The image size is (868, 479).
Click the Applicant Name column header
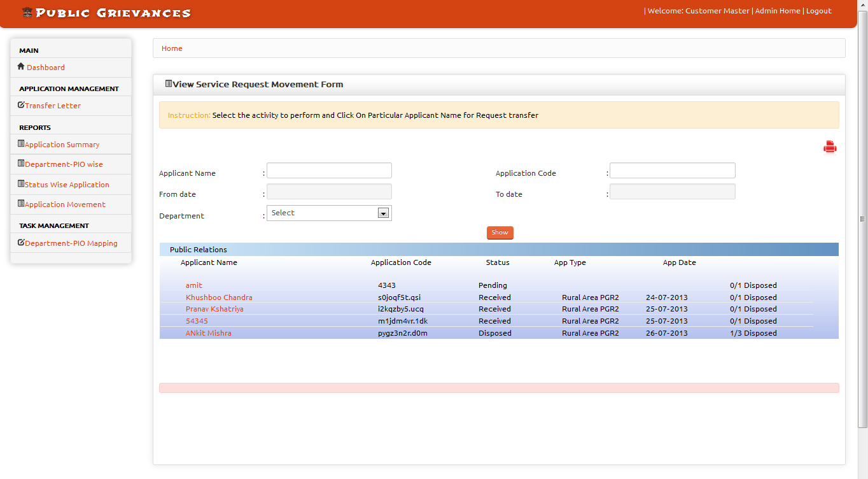click(x=209, y=262)
